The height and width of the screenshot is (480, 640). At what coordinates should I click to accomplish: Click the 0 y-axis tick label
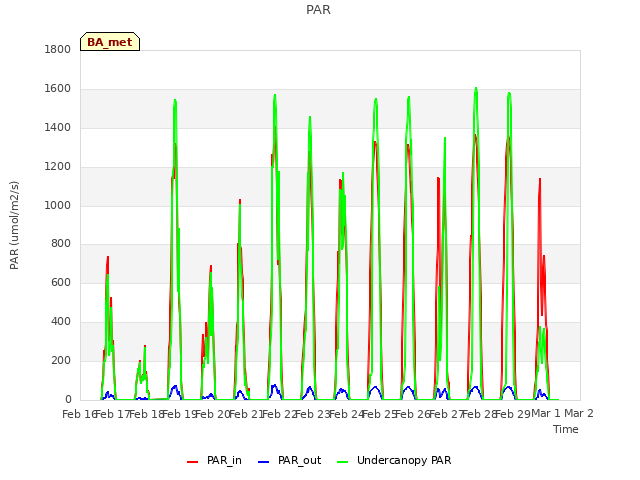pyautogui.click(x=68, y=399)
